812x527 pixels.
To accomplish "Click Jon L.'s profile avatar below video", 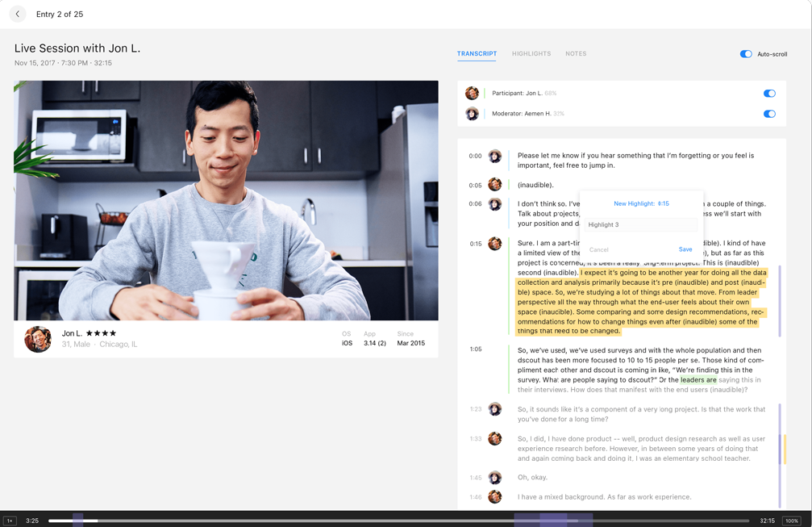I will (x=38, y=339).
